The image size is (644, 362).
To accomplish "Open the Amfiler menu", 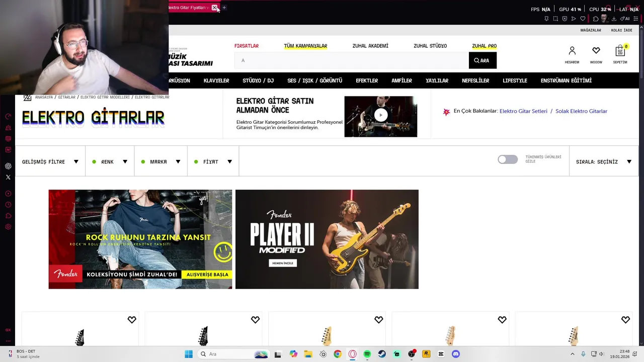I will [x=401, y=80].
